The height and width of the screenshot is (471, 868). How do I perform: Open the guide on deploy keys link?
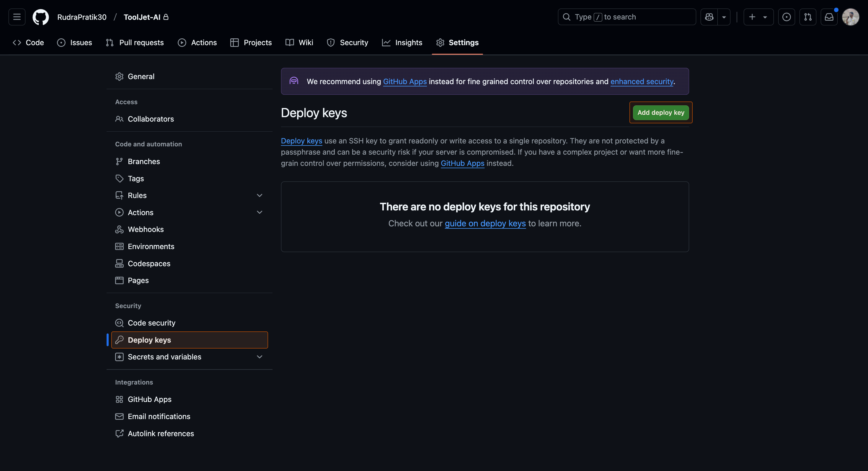coord(485,223)
